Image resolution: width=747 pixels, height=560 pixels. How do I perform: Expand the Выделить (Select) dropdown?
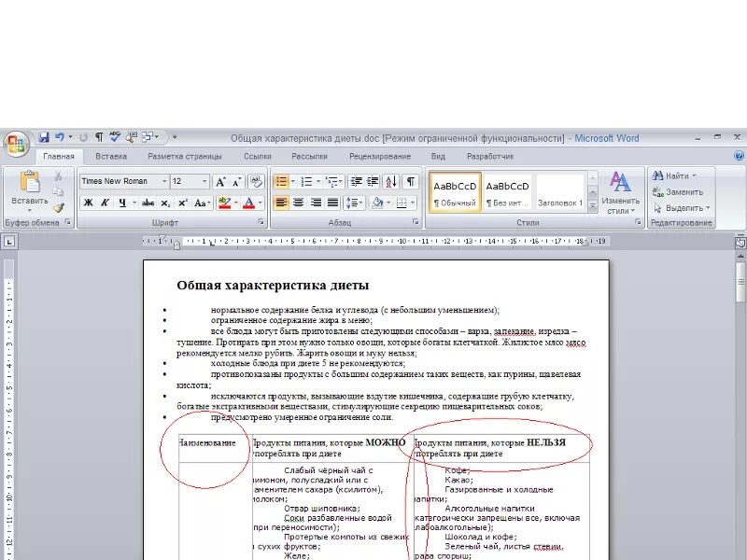coord(708,208)
